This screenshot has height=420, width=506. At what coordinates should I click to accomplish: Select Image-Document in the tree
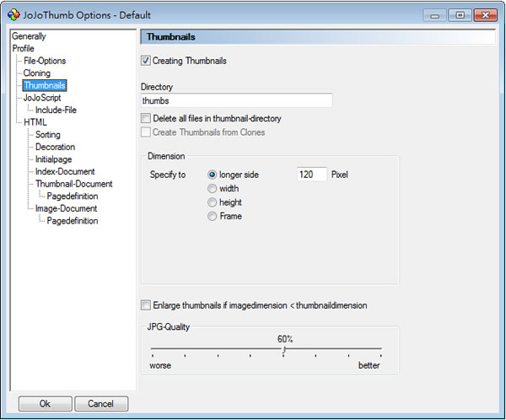(x=66, y=208)
